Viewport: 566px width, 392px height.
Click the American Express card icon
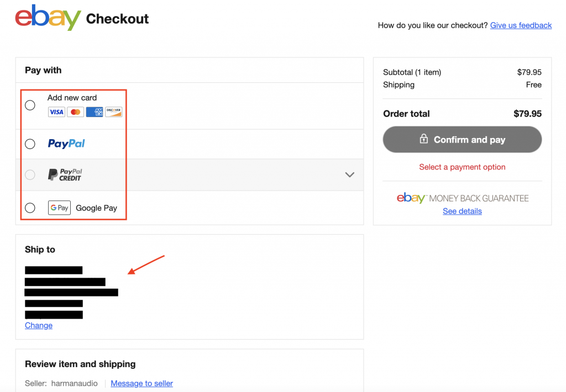click(x=95, y=112)
